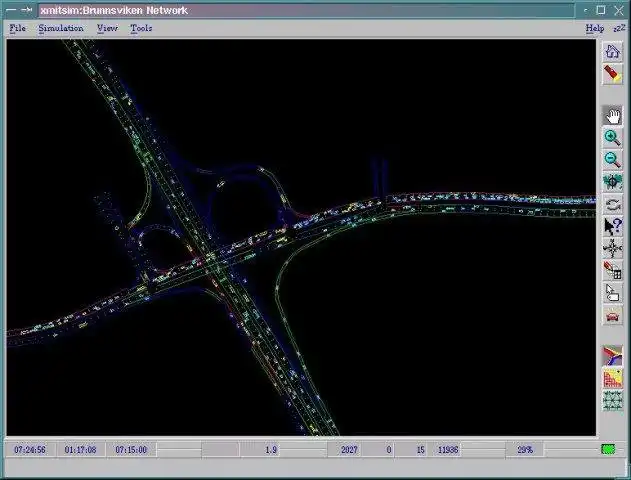Click the zZ sleep icon in menu bar
This screenshot has height=480, width=631.
619,28
